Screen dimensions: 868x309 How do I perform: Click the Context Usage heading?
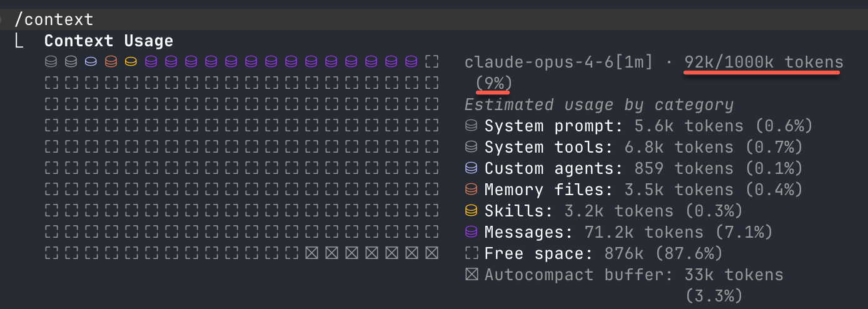tap(109, 41)
